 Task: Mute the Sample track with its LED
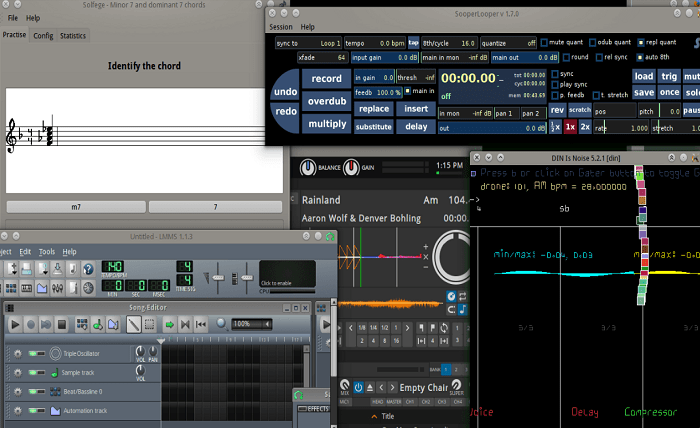(x=33, y=372)
